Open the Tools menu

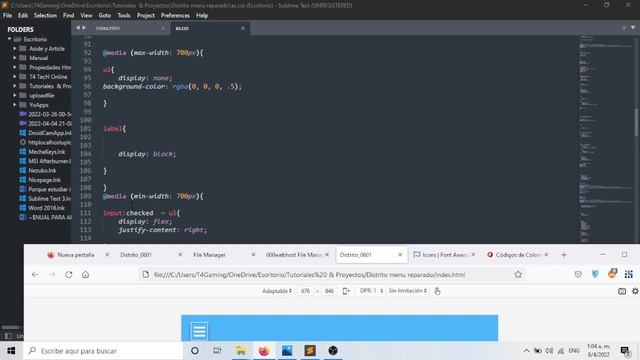[124, 16]
